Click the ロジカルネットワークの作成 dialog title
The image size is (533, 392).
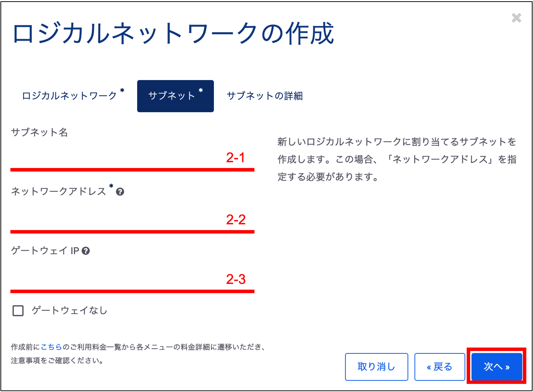173,33
